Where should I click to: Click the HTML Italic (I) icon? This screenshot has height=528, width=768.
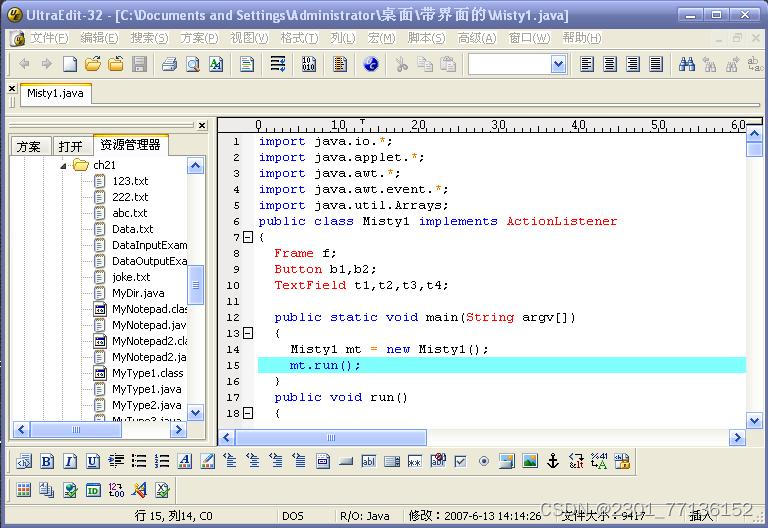point(70,461)
